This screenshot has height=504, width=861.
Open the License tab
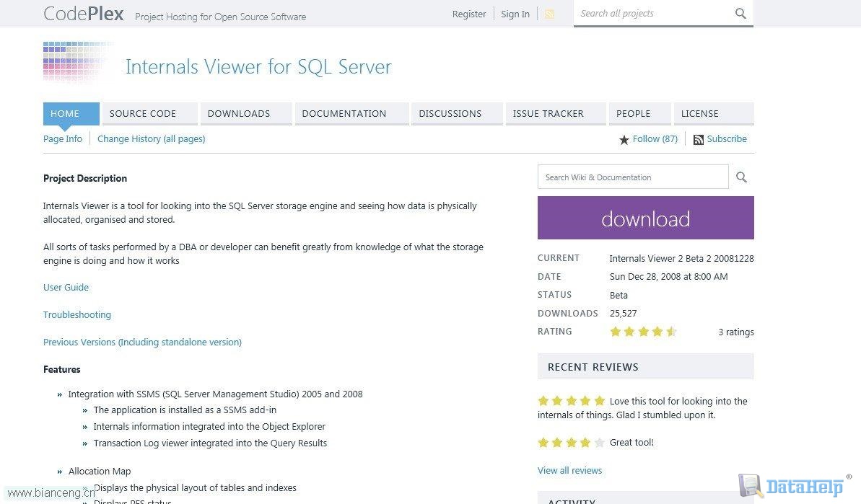point(700,113)
